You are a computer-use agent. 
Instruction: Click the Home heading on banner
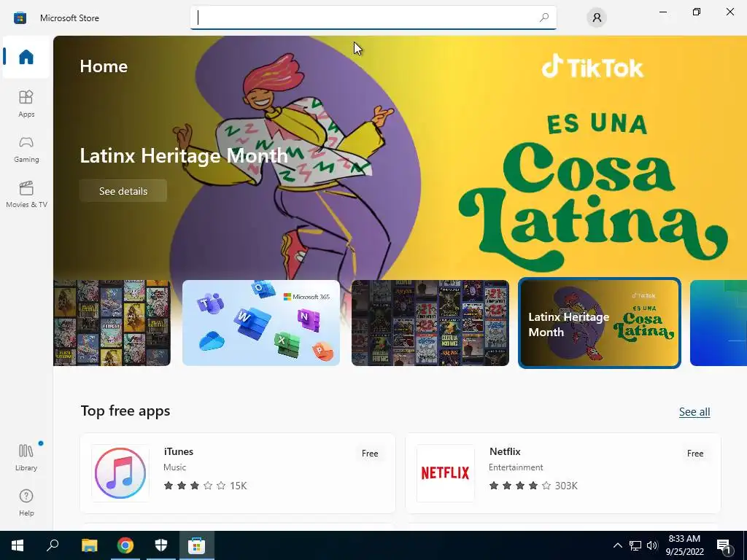point(104,66)
